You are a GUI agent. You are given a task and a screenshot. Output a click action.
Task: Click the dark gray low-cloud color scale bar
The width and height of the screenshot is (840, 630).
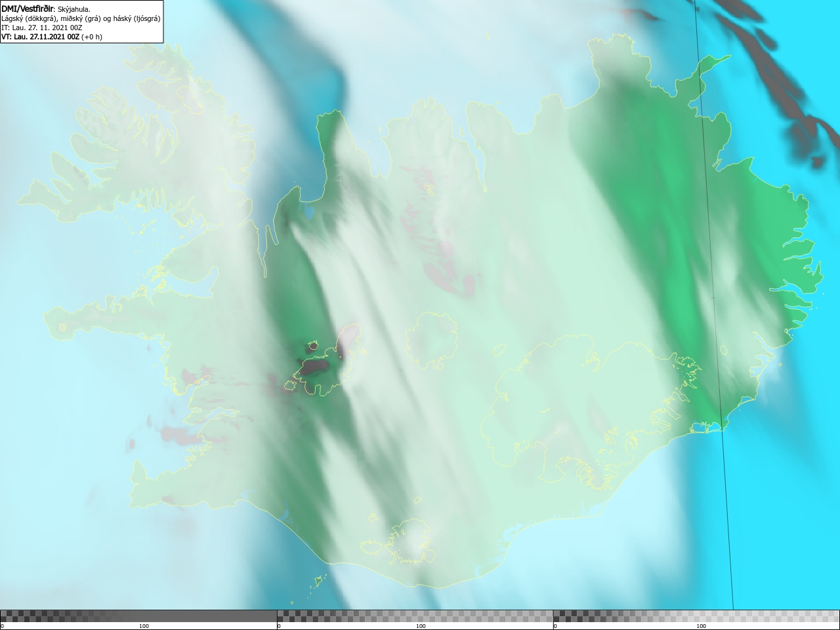[138, 616]
